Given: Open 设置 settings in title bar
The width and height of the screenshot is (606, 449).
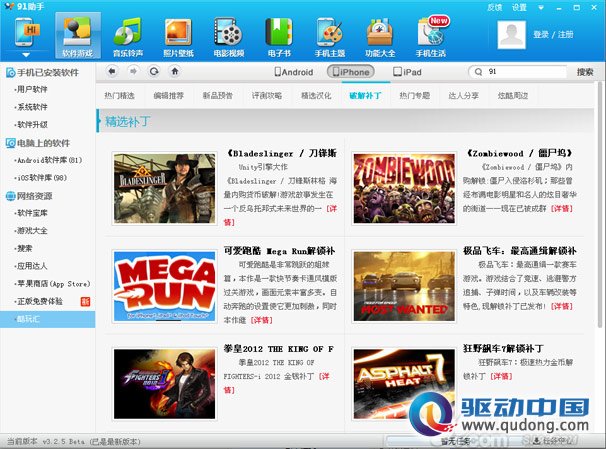Looking at the screenshot, I should coord(519,7).
